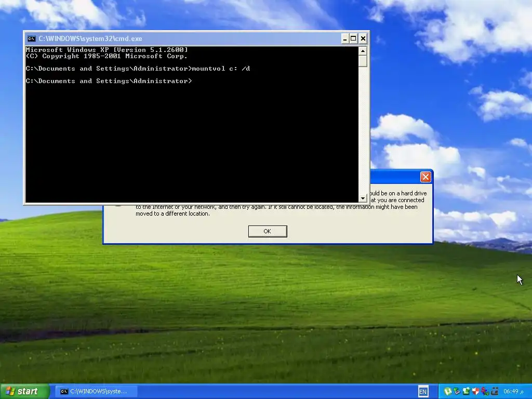Click the EN language indicator
532x399 pixels.
pos(423,392)
